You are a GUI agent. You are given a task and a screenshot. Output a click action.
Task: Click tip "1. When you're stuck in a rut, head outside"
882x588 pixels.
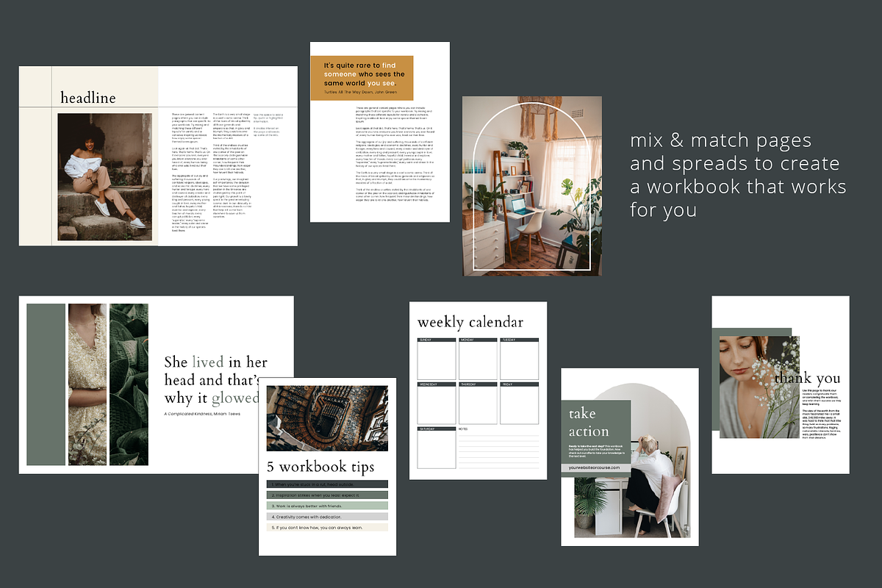point(327,485)
